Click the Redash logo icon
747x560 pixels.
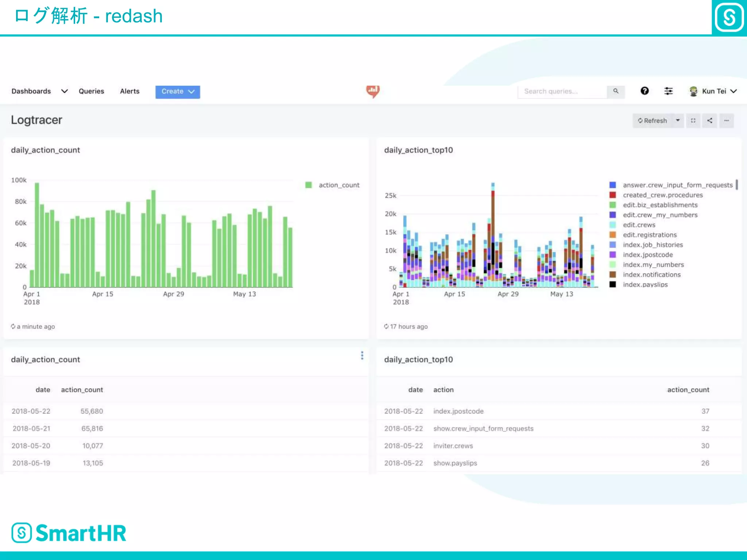pos(373,91)
